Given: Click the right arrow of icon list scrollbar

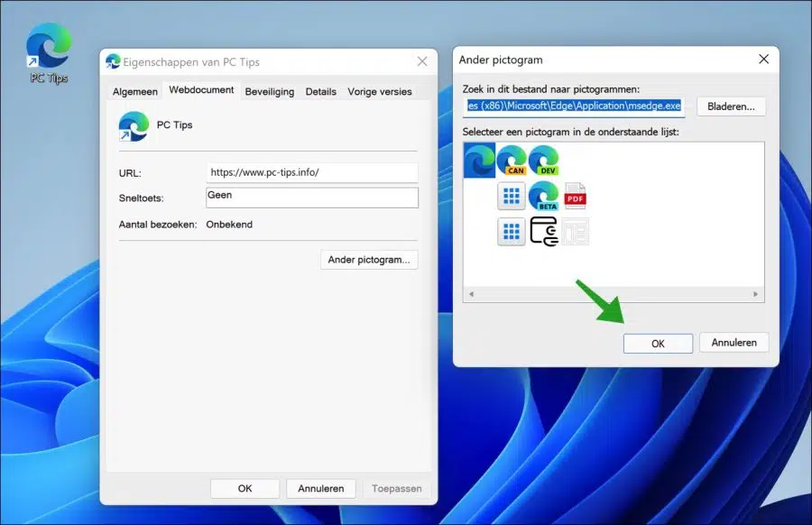Looking at the screenshot, I should point(755,294).
